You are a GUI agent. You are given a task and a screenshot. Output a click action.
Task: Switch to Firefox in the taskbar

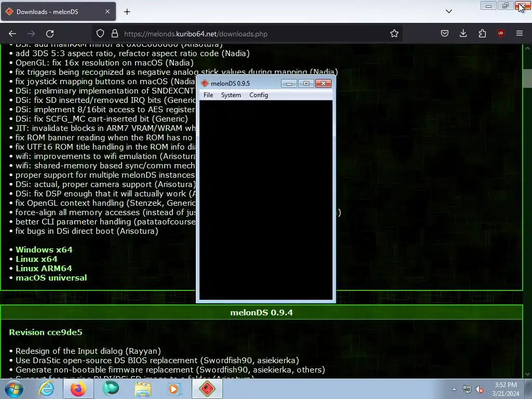[78, 389]
